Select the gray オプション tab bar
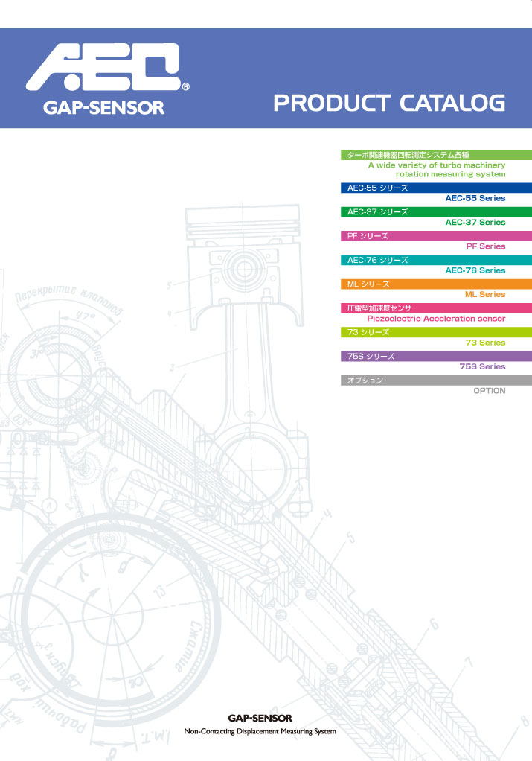 tap(435, 380)
